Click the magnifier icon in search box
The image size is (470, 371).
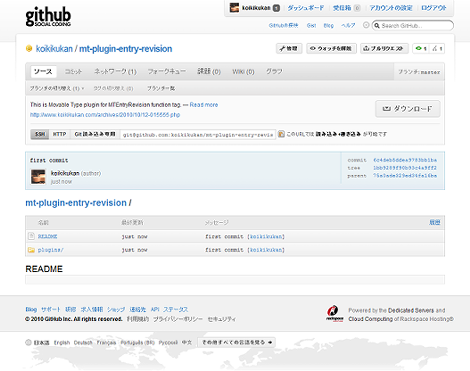[x=377, y=26]
